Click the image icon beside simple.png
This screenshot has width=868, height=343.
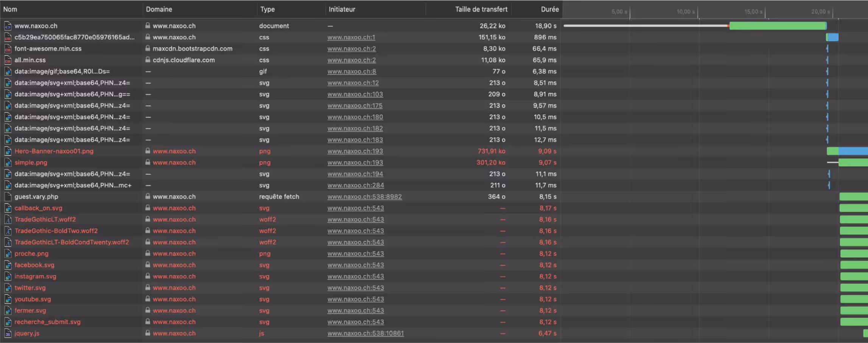click(x=8, y=162)
